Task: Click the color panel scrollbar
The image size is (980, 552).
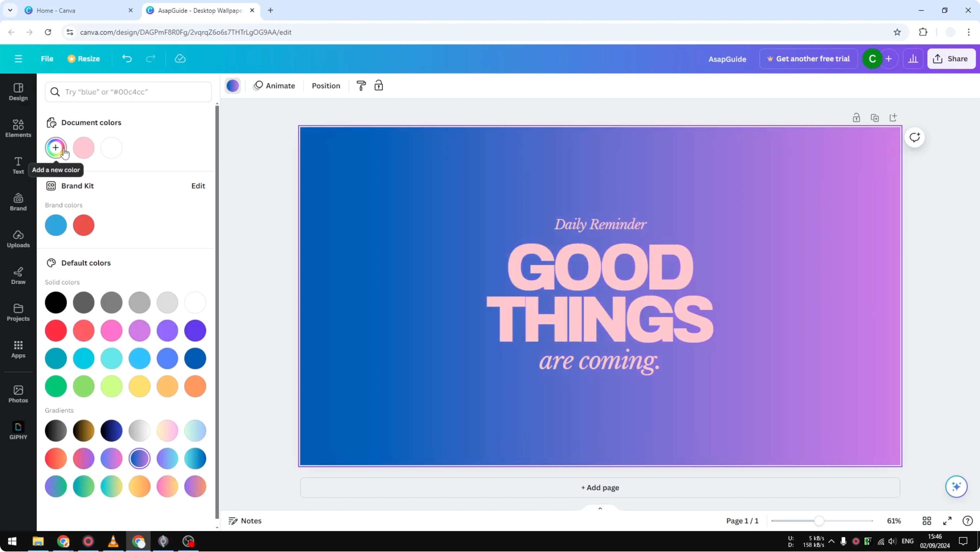Action: tap(217, 312)
